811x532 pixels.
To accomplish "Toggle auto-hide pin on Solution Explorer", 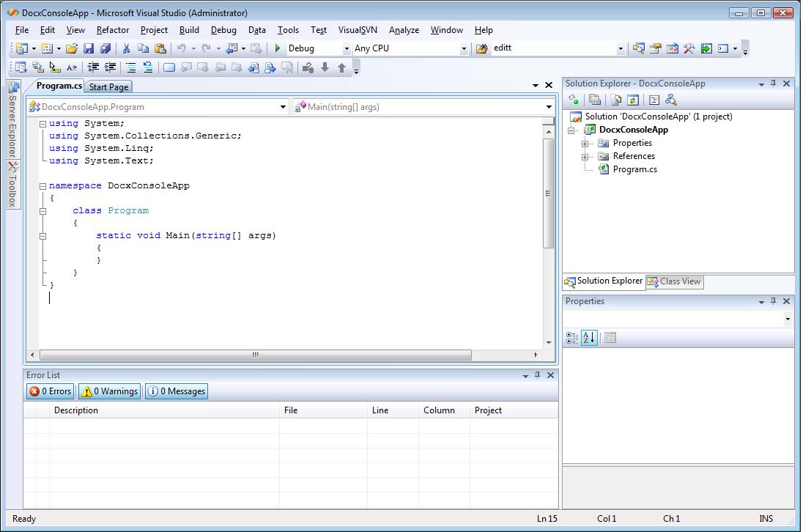I will click(773, 84).
